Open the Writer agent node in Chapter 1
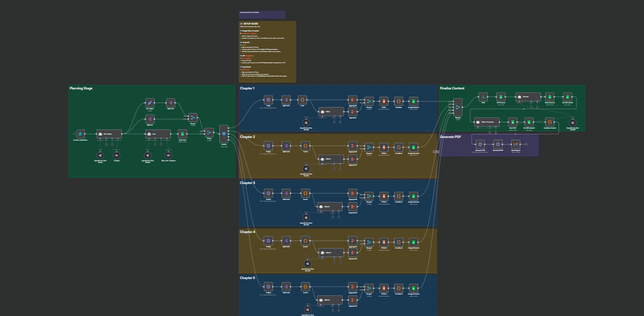The image size is (644, 316). 331,112
